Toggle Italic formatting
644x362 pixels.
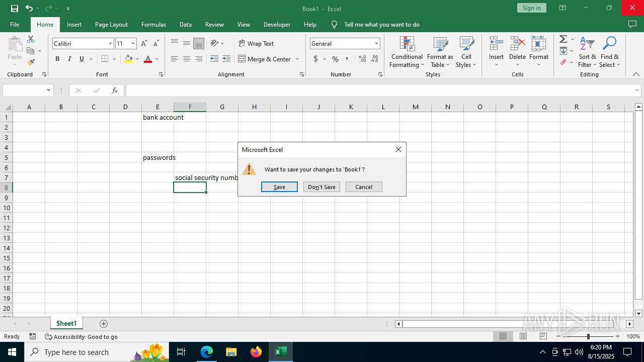(69, 59)
